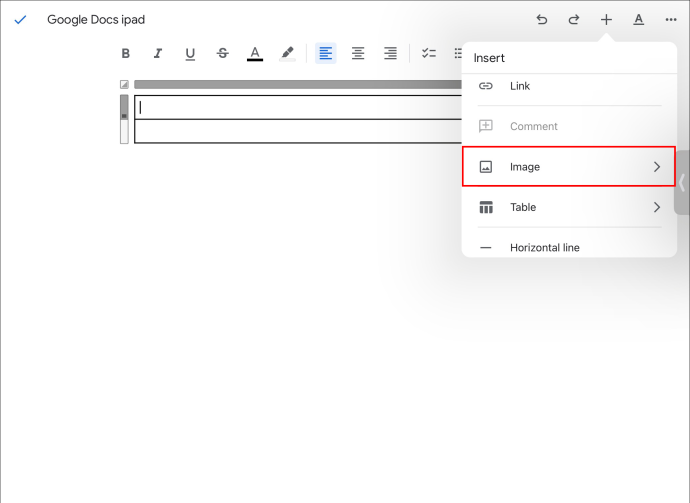Undo the last action

pos(542,19)
